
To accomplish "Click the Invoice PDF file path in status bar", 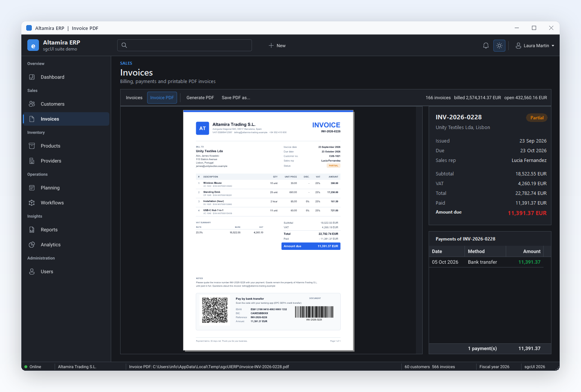I will (x=209, y=367).
